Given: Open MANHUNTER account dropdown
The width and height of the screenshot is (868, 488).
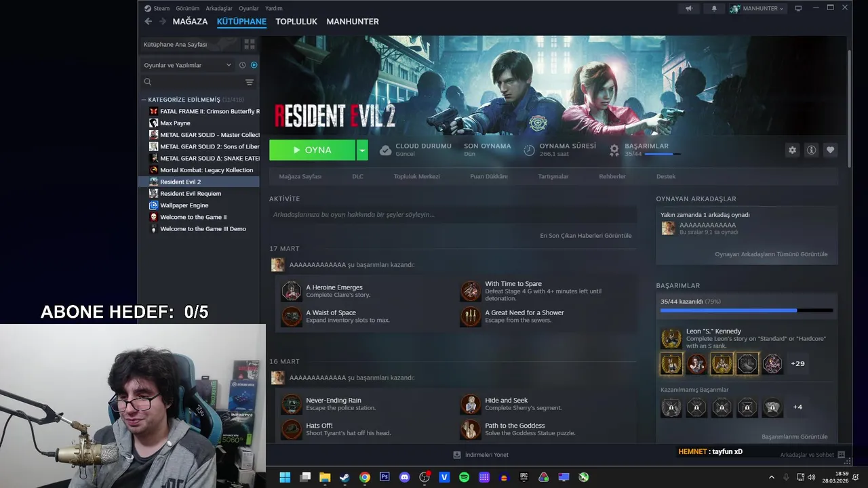Looking at the screenshot, I should 757,8.
